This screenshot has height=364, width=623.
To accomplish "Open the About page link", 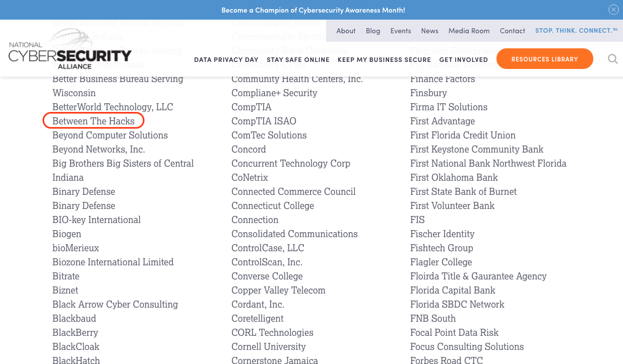I will (x=346, y=31).
